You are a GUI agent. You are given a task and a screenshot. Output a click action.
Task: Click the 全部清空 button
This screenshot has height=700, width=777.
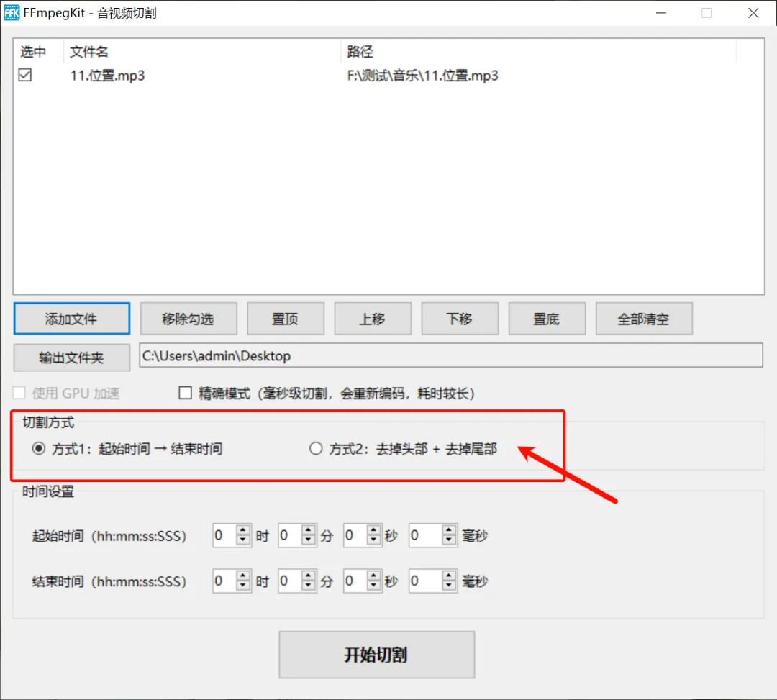[644, 319]
